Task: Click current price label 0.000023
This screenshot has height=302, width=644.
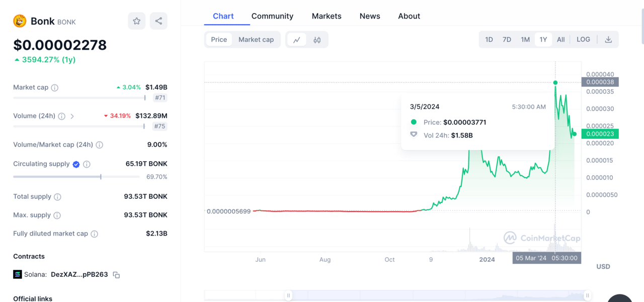Action: tap(600, 134)
